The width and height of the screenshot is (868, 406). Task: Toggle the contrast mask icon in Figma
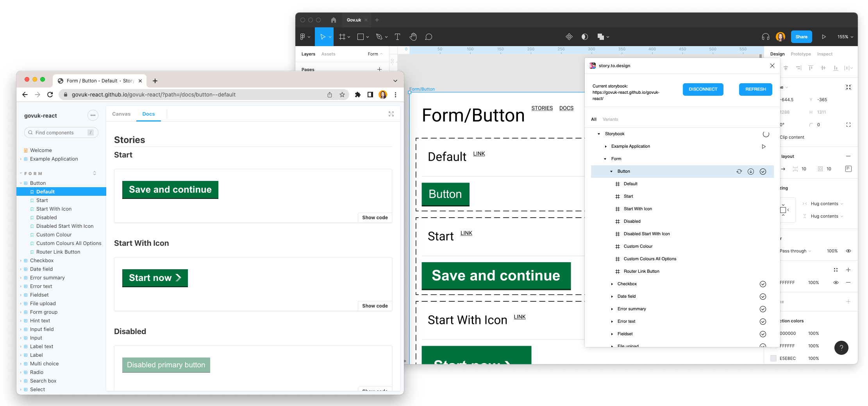[x=584, y=37]
